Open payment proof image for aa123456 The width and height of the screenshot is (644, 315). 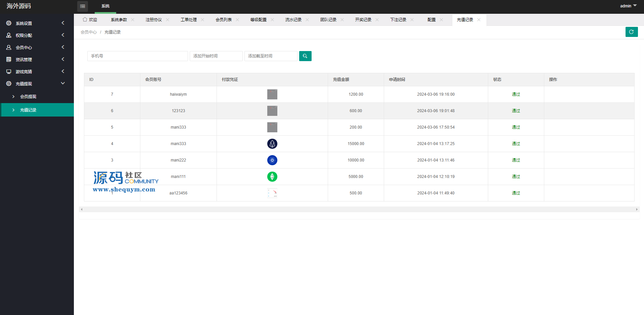click(272, 193)
